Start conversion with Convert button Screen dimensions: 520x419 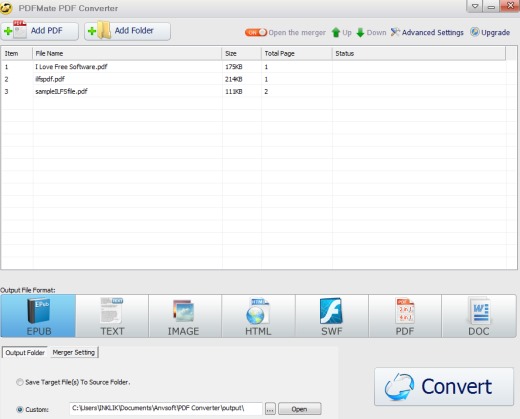[444, 387]
